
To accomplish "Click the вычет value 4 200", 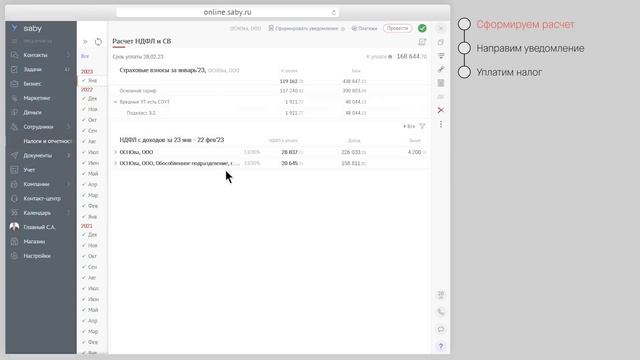I will click(x=416, y=152).
